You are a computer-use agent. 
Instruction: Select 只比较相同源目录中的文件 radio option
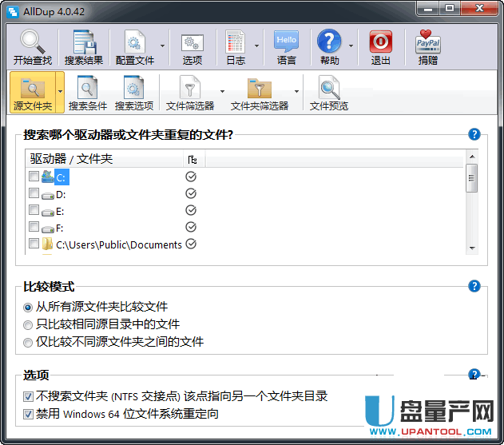(x=29, y=324)
